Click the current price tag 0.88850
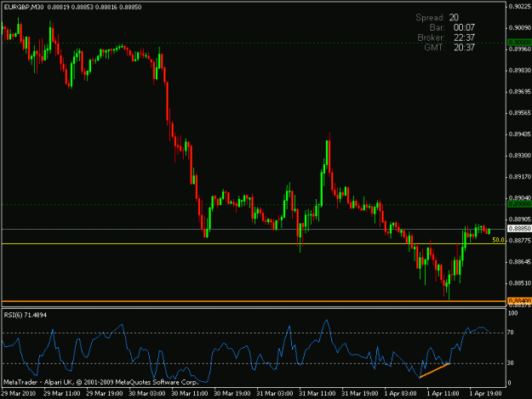 [x=519, y=229]
